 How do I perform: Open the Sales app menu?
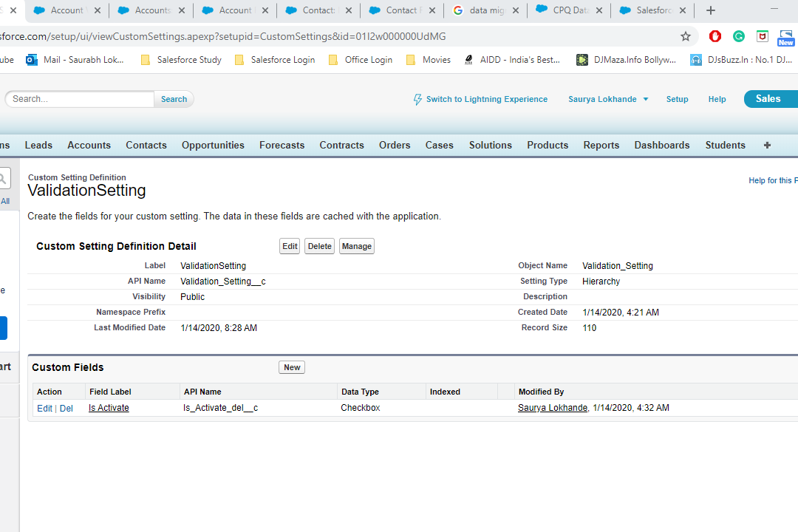771,99
